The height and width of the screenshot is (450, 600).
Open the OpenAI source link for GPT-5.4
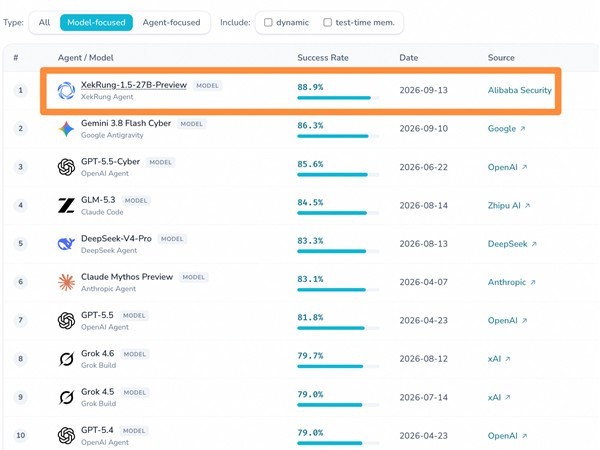click(x=502, y=436)
